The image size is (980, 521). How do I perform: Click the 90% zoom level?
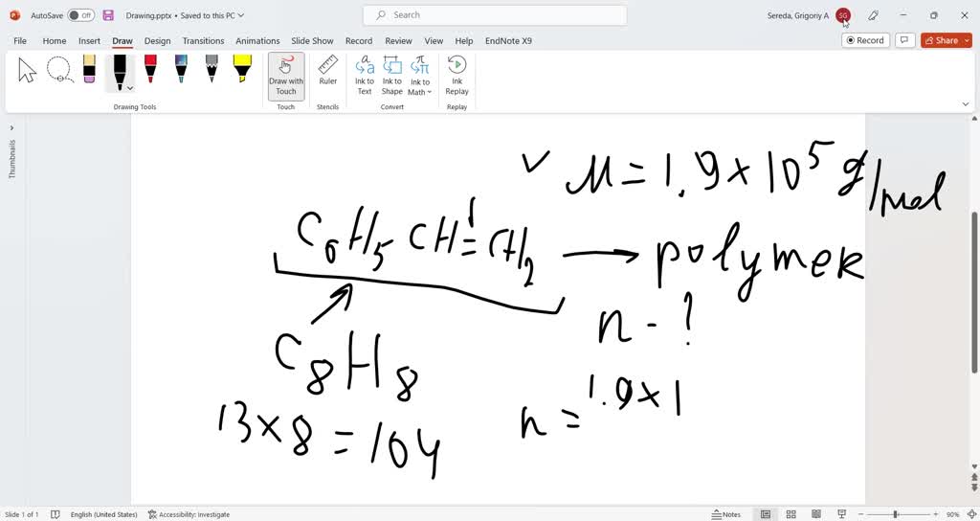click(x=953, y=514)
